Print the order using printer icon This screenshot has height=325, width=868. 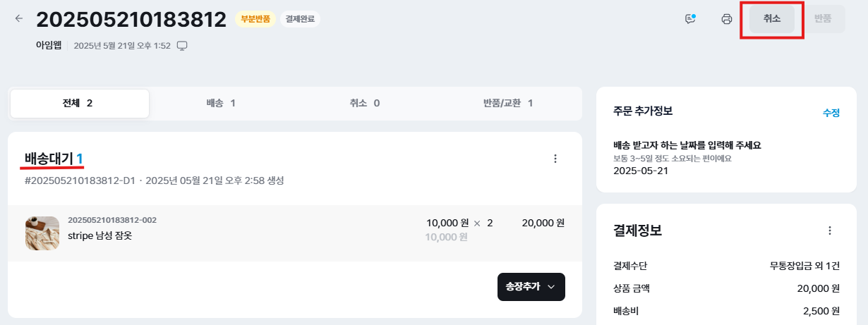[727, 19]
